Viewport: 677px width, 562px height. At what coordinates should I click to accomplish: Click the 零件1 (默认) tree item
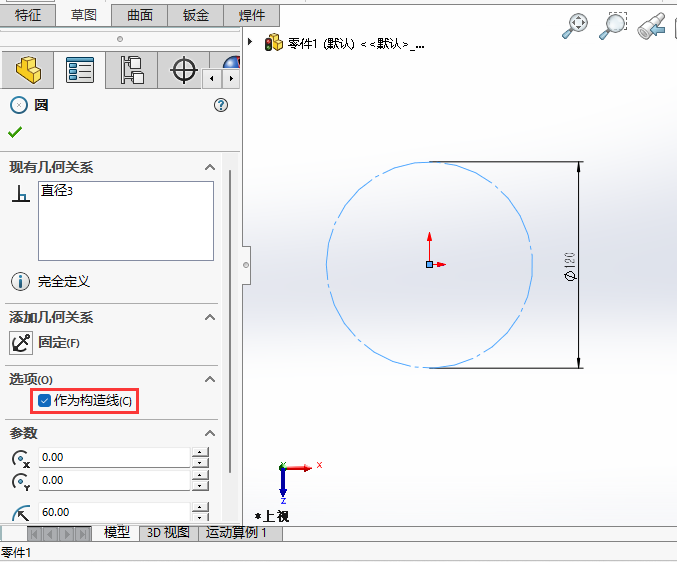pos(356,43)
